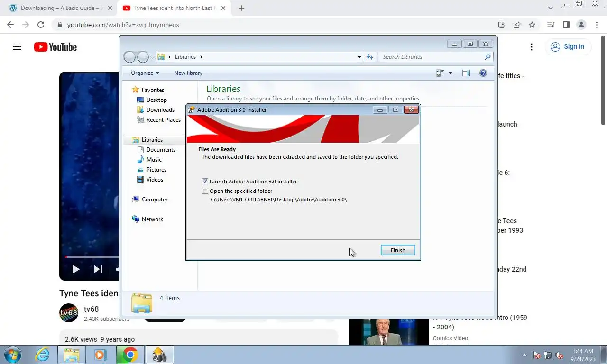Screen dimensions: 607x364
Task: Select Computer in Explorer navigation pane
Action: (154, 200)
